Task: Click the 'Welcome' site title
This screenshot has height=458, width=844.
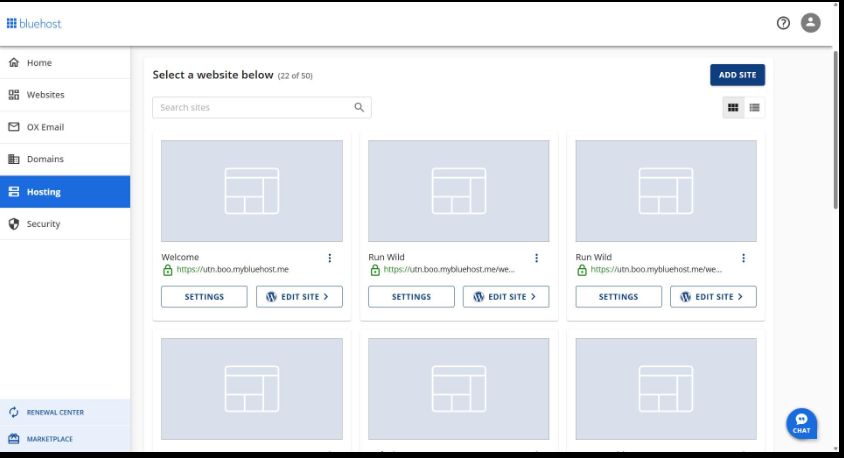Action: tap(180, 257)
